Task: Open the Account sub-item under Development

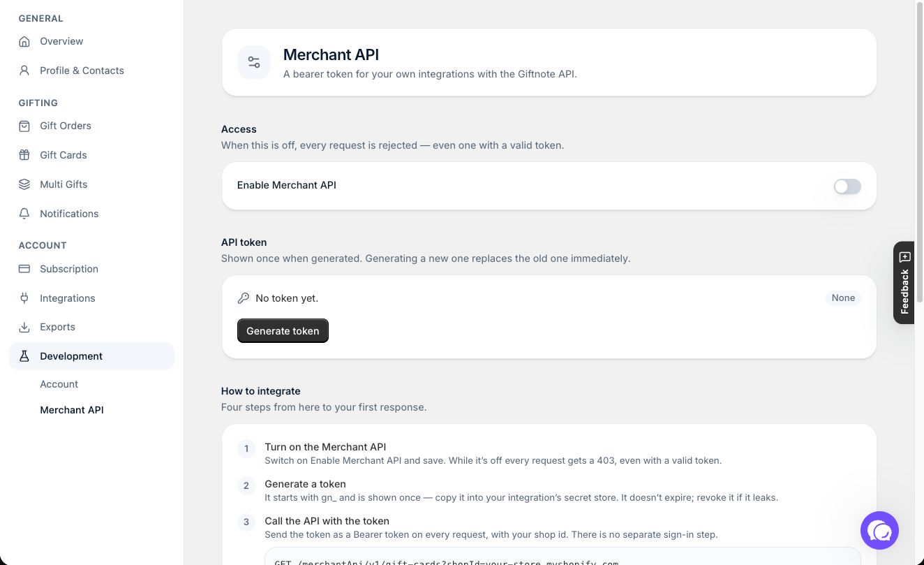Action: tap(59, 384)
